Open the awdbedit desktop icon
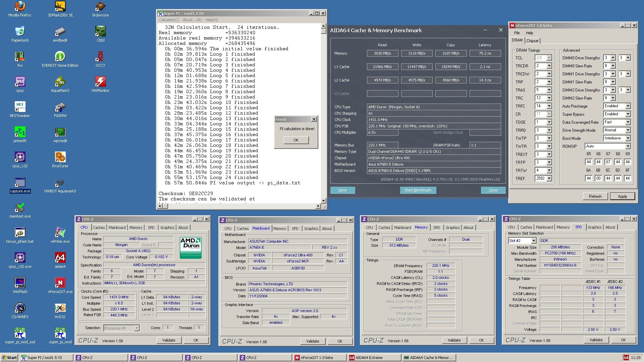644x362 pixels. tap(60, 34)
